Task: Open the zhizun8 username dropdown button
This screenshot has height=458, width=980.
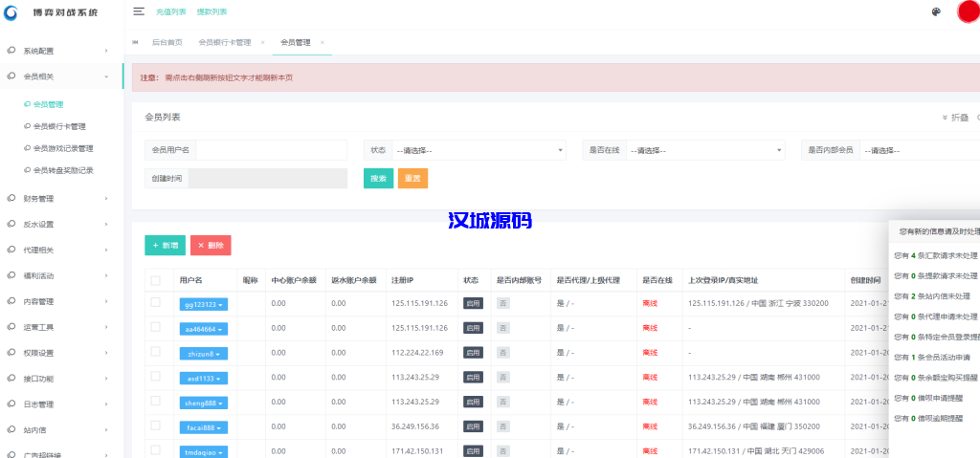Action: click(203, 354)
